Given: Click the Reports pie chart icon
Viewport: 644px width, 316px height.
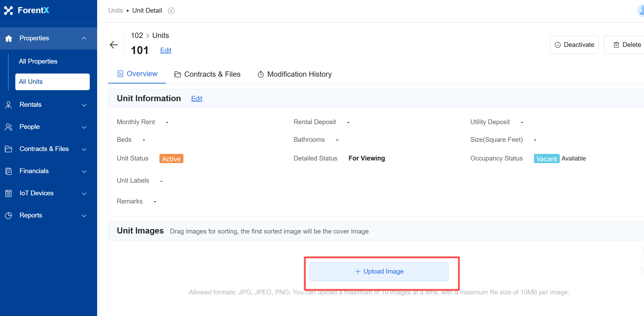Looking at the screenshot, I should click(x=8, y=216).
